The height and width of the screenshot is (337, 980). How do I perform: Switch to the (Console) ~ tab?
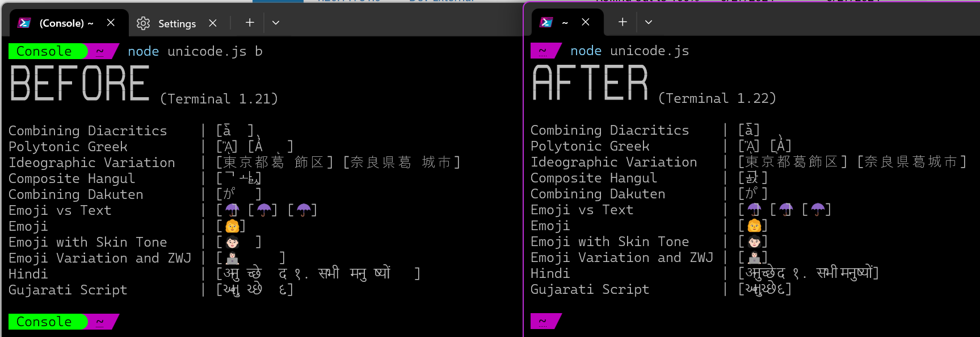(x=69, y=23)
